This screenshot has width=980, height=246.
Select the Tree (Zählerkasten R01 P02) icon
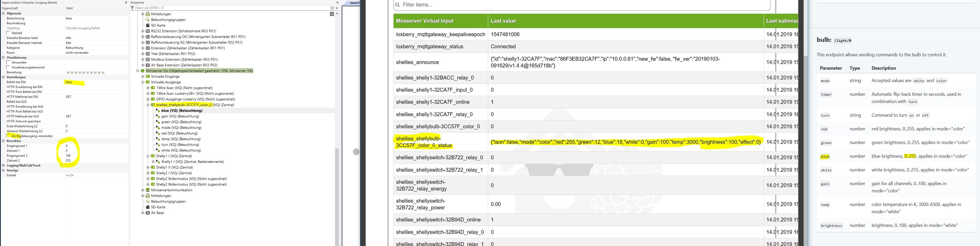(x=148, y=54)
